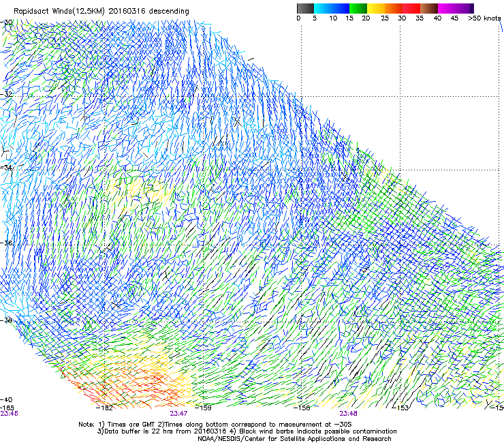Screen dimensions: 504x443
Task: Click the purple time stamp 23:48
Action: coord(349,414)
